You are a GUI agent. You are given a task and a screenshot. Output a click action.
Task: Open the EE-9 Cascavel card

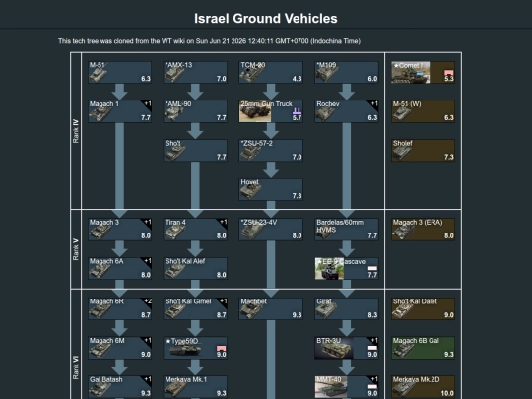click(x=347, y=268)
